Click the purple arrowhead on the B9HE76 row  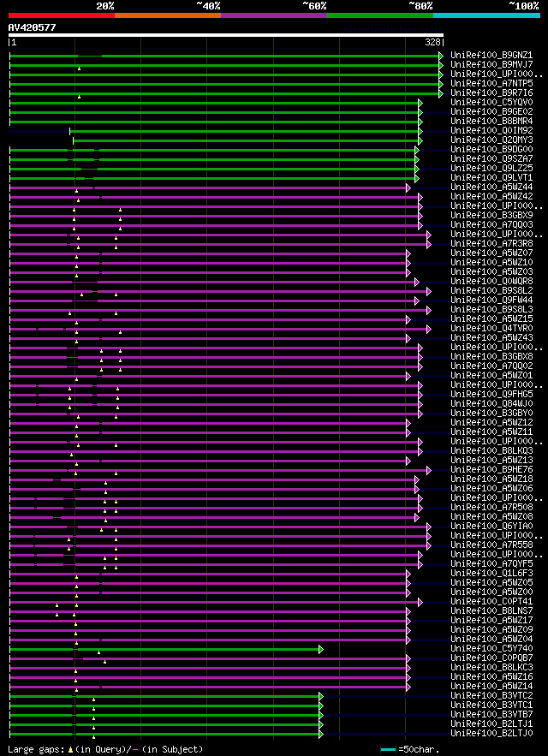click(x=429, y=470)
